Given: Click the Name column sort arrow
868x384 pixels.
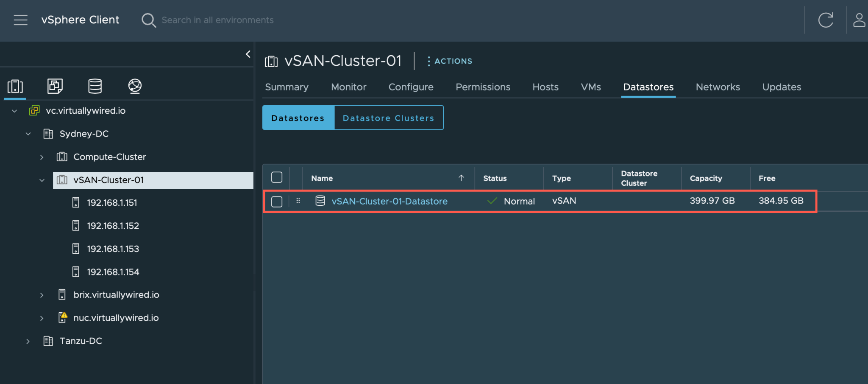Looking at the screenshot, I should click(x=461, y=178).
